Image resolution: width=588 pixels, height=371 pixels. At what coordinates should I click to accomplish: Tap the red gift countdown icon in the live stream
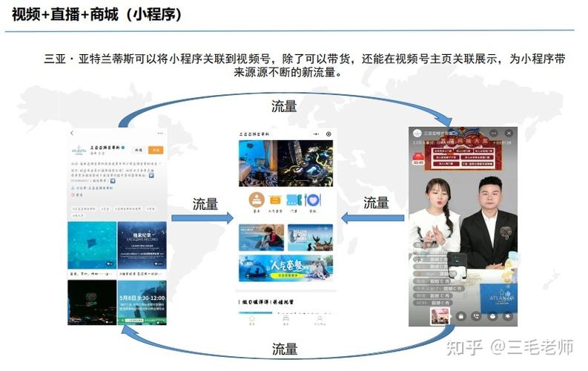pyautogui.click(x=418, y=158)
